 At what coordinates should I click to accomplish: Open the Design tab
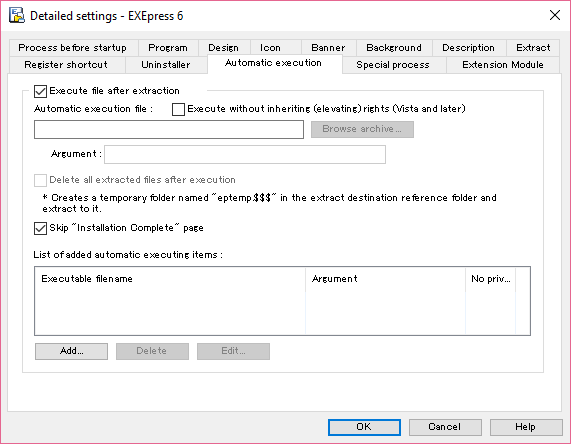tap(224, 48)
